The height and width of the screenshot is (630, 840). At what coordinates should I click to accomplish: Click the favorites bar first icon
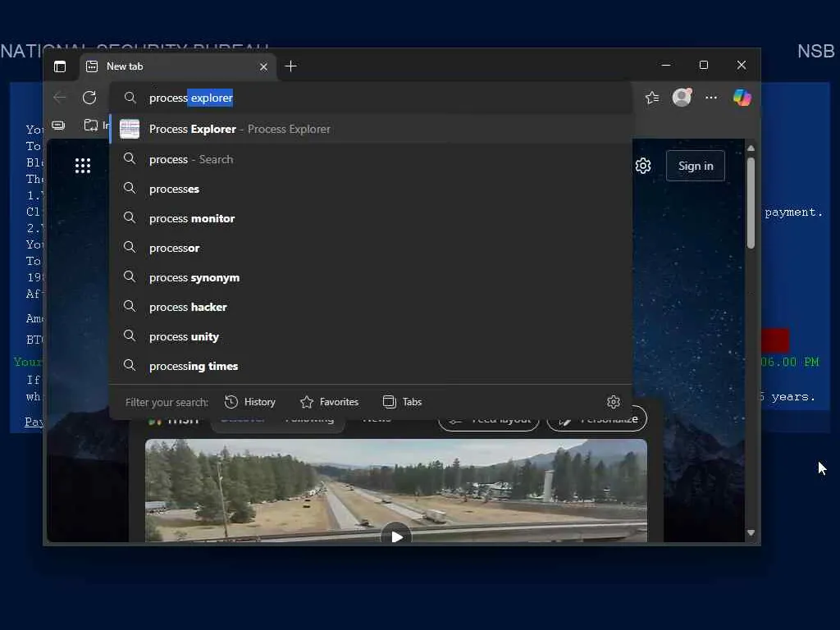58,126
